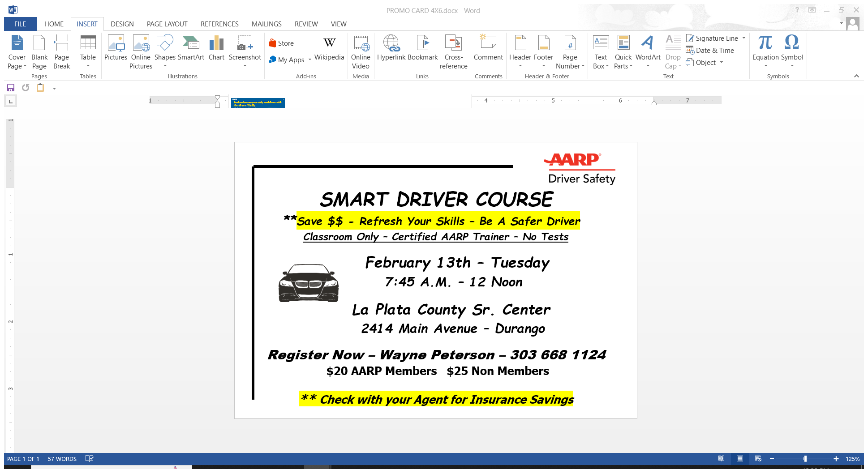Viewport: 868px width, 469px height.
Task: Switch to Web Layout view
Action: pyautogui.click(x=758, y=459)
